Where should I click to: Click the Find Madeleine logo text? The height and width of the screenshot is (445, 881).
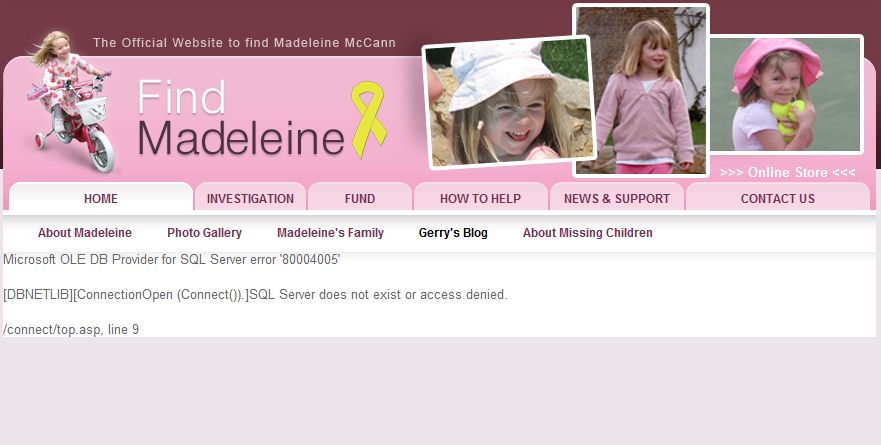pos(241,118)
